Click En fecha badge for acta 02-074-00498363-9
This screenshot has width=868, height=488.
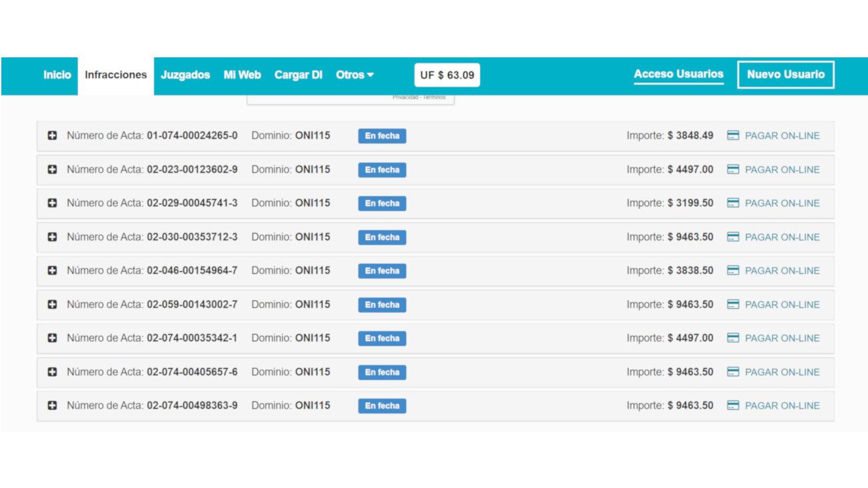[x=382, y=406]
